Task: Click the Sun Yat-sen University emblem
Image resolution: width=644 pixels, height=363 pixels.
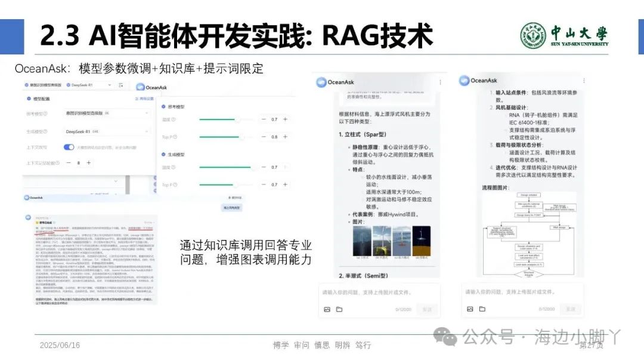Action: click(533, 36)
